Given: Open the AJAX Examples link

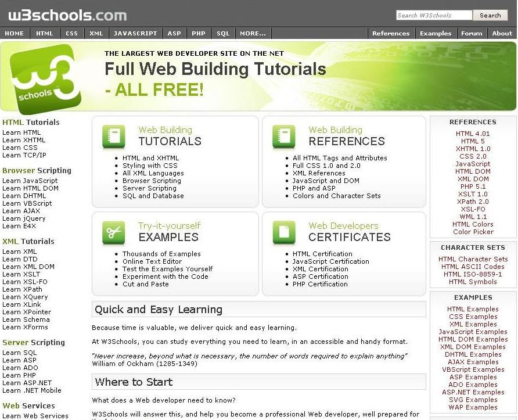Looking at the screenshot, I should (473, 362).
